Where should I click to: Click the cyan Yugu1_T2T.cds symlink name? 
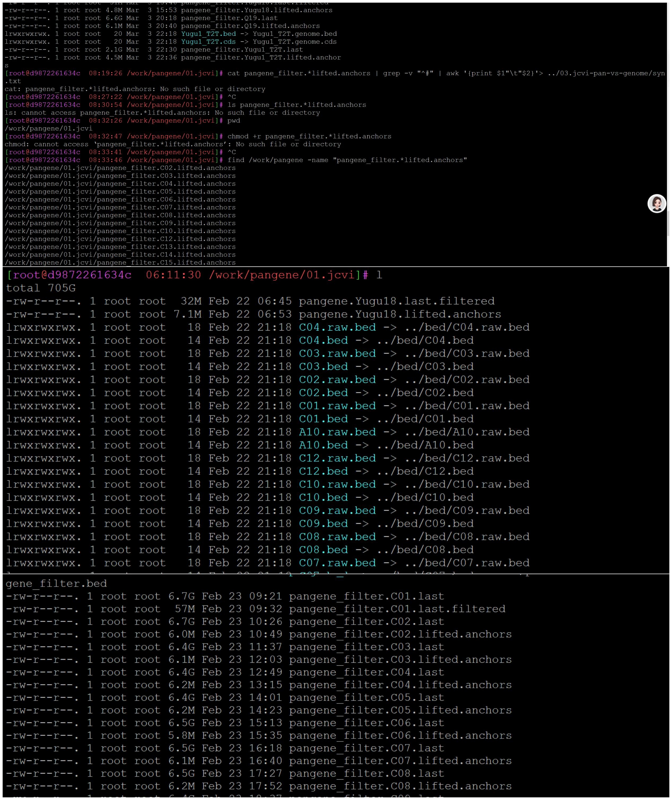(208, 42)
